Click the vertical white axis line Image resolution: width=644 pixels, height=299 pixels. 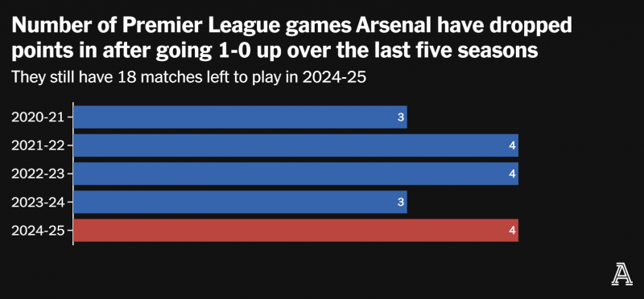(x=73, y=174)
